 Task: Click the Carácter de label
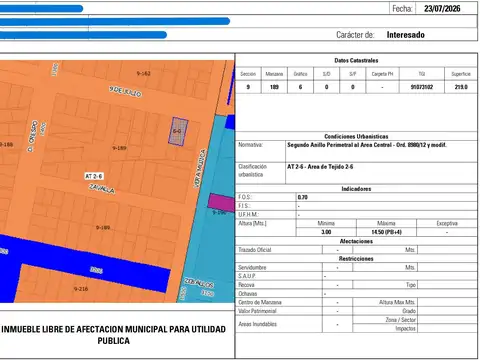[x=355, y=35]
